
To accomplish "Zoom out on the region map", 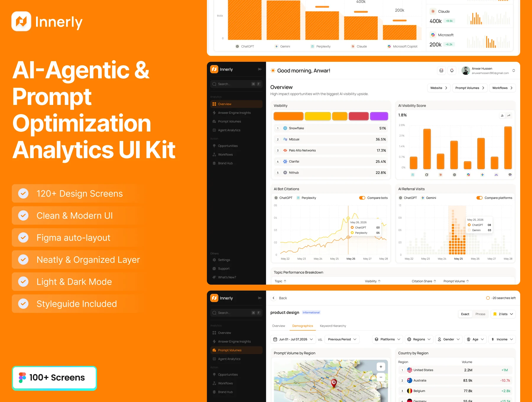I will [381, 377].
